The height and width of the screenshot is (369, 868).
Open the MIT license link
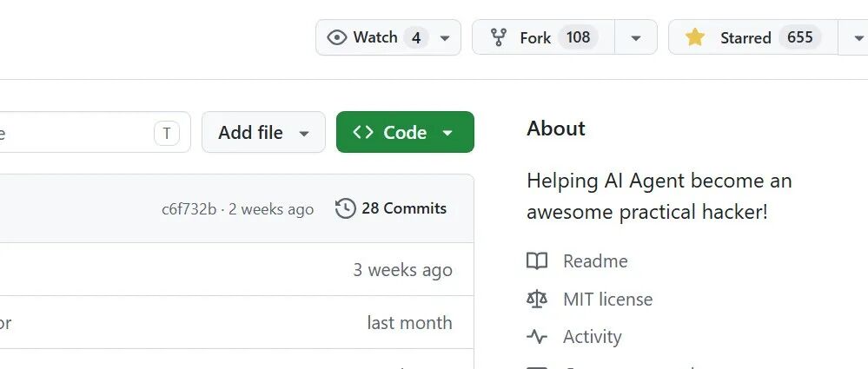pyautogui.click(x=608, y=300)
